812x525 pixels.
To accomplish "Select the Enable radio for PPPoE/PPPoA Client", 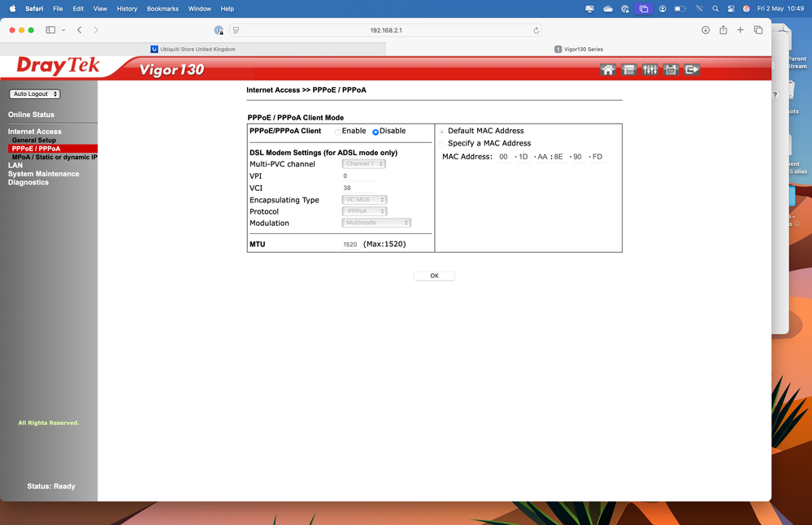I will click(337, 132).
